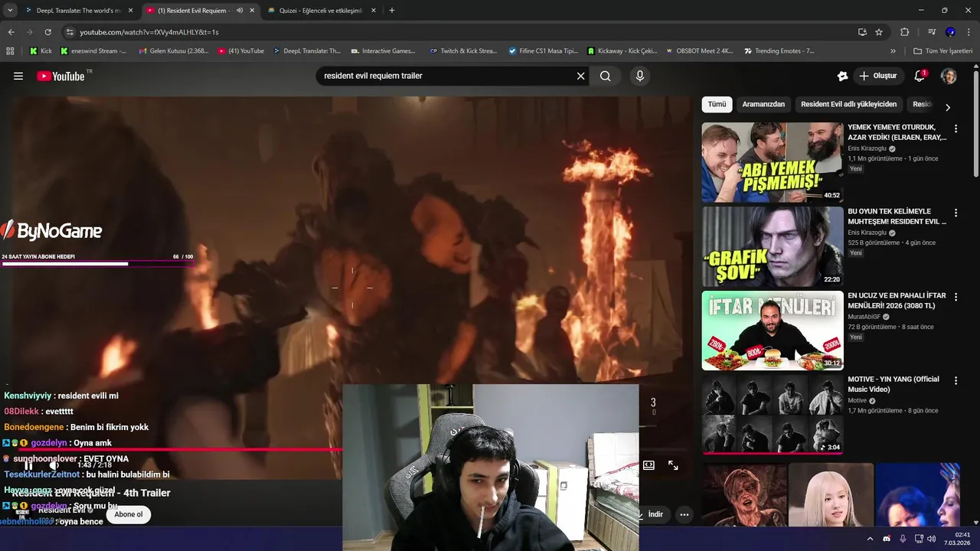
Task: Click the address bar URL
Action: coord(149,32)
